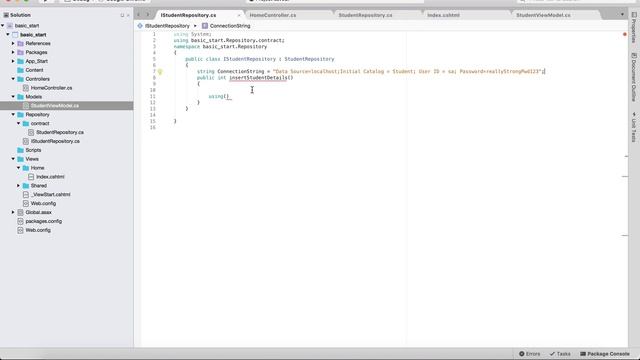Click the Index.cshtml file icon in the tree
The image size is (640, 360).
pyautogui.click(x=31, y=177)
